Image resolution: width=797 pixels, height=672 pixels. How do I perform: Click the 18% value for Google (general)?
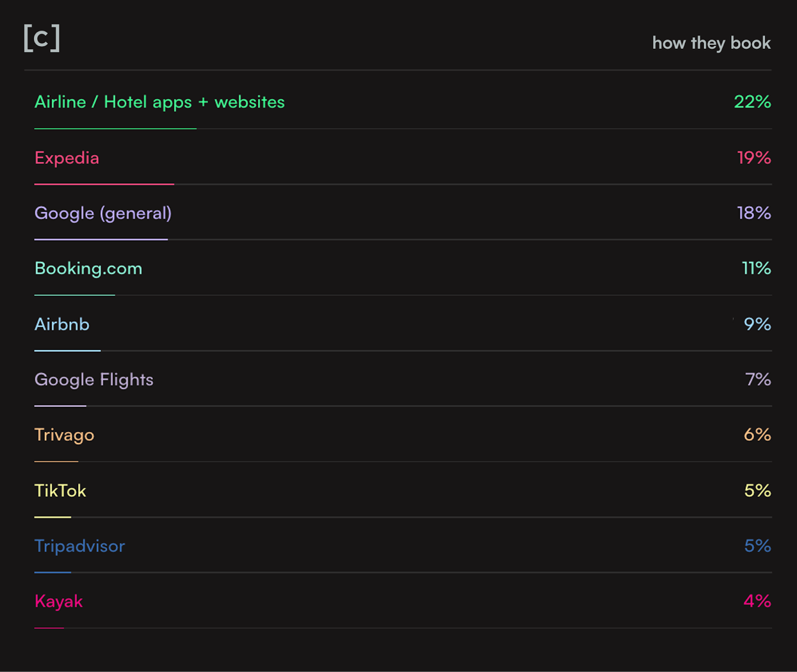coord(754,213)
